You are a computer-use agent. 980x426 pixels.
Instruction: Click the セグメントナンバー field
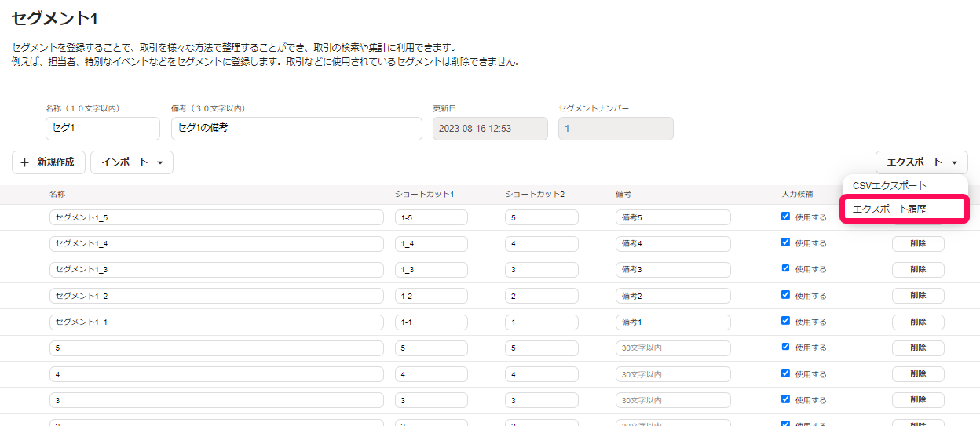click(x=616, y=129)
